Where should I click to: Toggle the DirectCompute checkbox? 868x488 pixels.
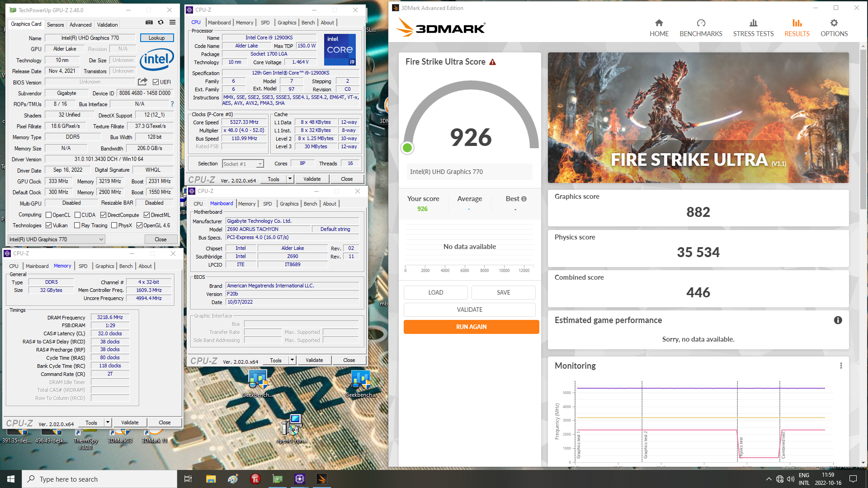103,215
